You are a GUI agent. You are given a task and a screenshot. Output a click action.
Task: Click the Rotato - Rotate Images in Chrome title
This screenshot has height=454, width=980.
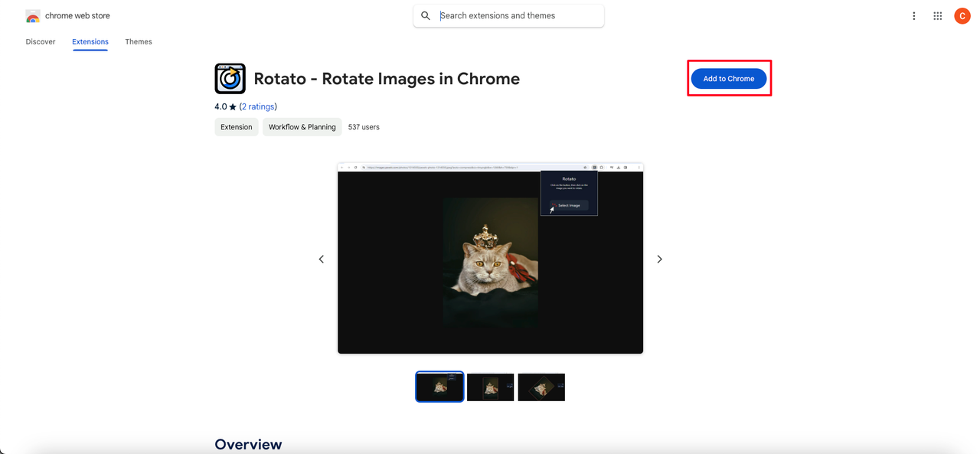[x=387, y=78]
